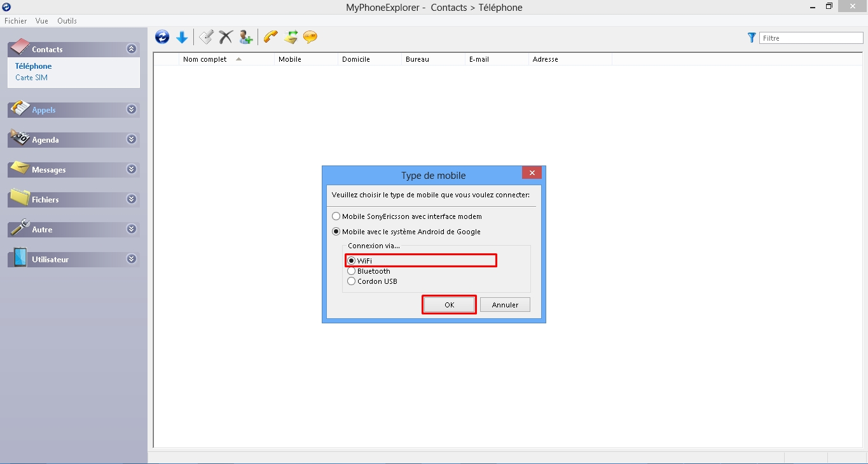Sort by Nom complet column header
Viewport: 868px width, 464px height.
pos(227,59)
